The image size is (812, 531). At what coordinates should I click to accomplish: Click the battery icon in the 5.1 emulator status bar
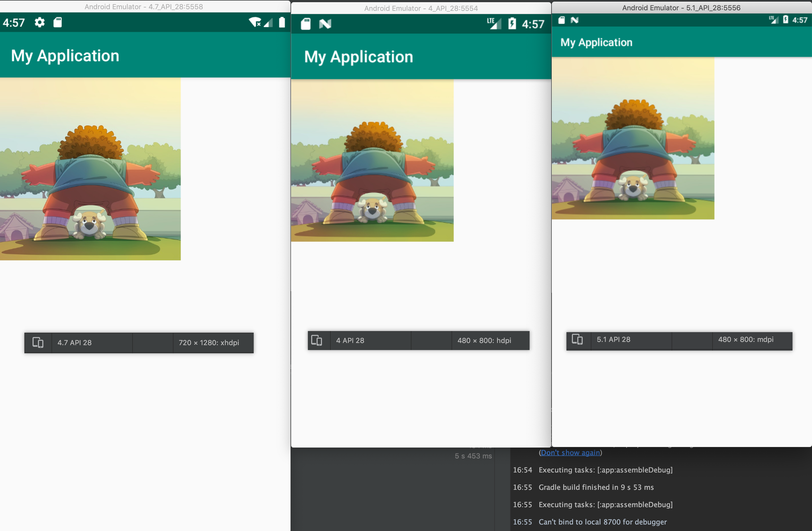pyautogui.click(x=785, y=20)
